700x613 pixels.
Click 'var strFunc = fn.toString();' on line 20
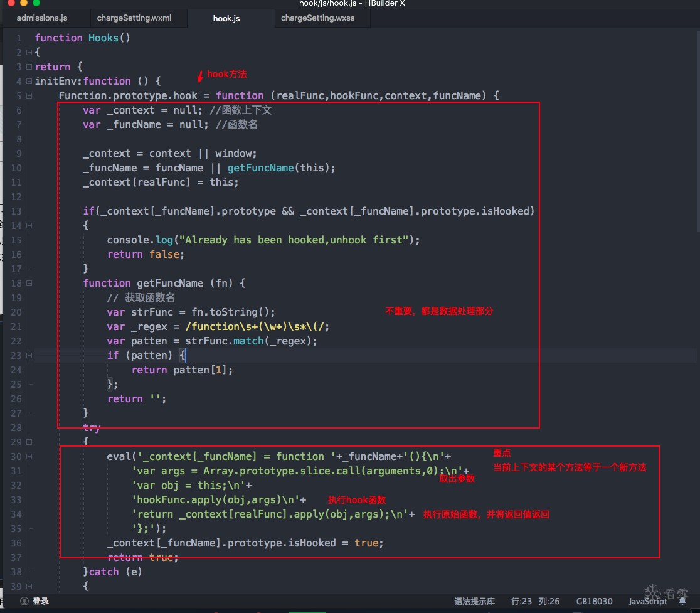191,312
